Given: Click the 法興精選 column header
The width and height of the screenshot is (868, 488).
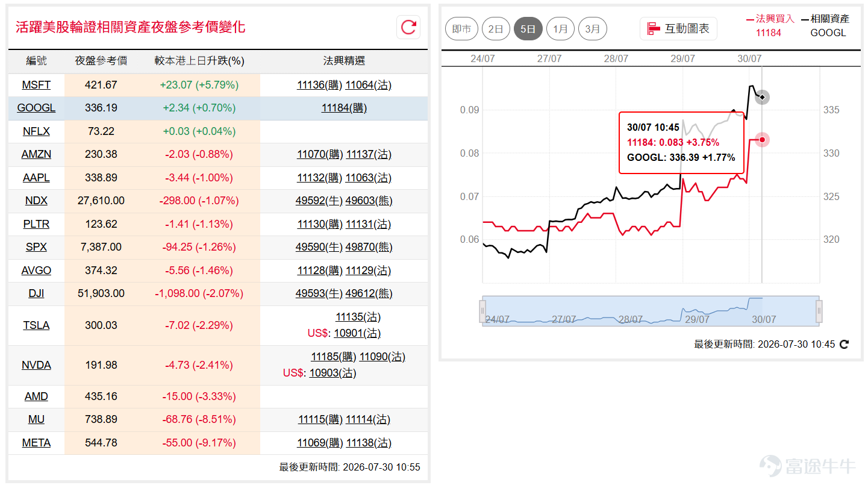Looking at the screenshot, I should (x=344, y=61).
